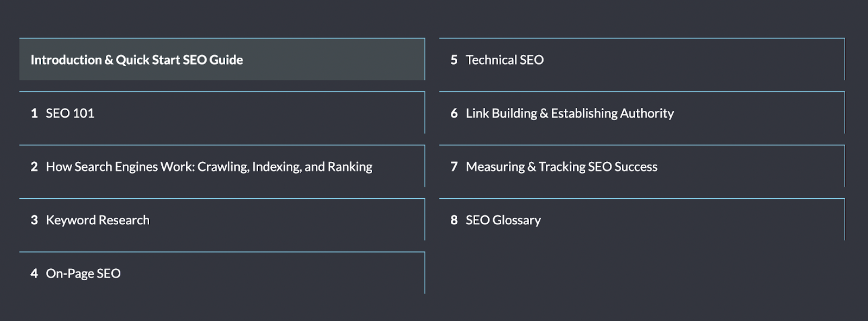Open the On-Page SEO chapter
Viewport: 868px width, 321px height.
click(83, 273)
